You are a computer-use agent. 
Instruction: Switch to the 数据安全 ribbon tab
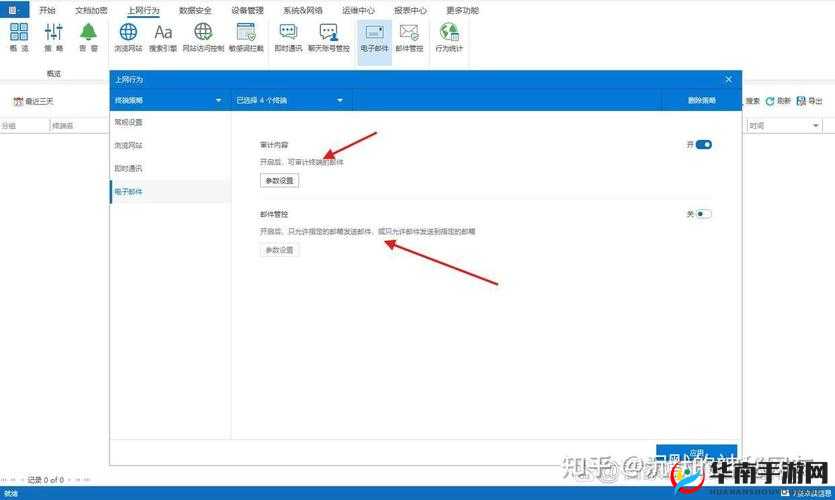click(195, 10)
